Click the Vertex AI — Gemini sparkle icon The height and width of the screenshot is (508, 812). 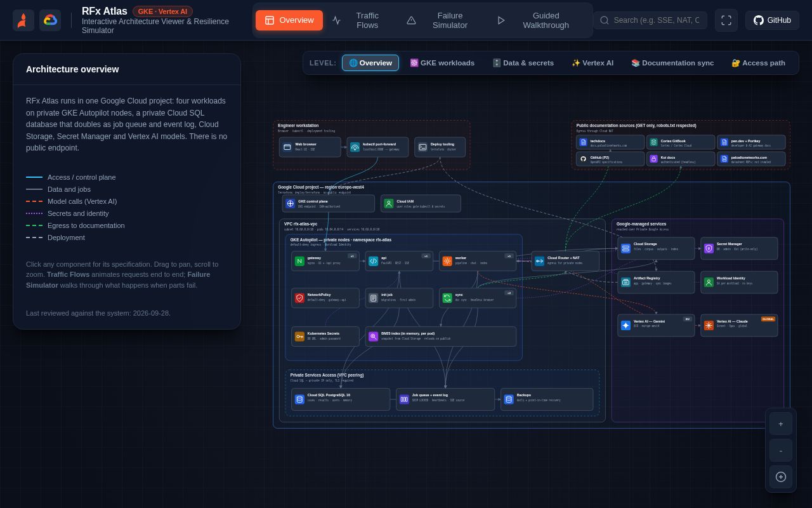point(625,325)
